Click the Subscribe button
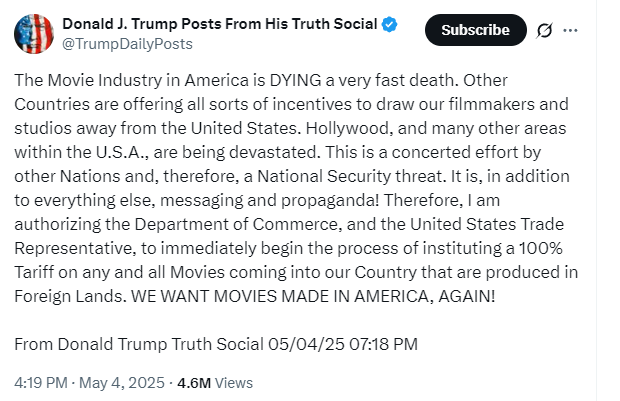620x401 pixels. click(x=476, y=30)
